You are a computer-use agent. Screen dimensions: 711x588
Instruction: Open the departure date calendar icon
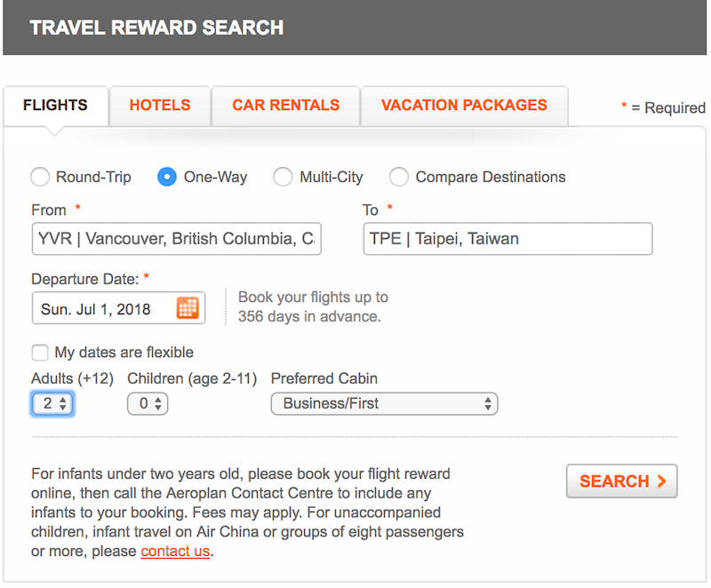point(188,308)
